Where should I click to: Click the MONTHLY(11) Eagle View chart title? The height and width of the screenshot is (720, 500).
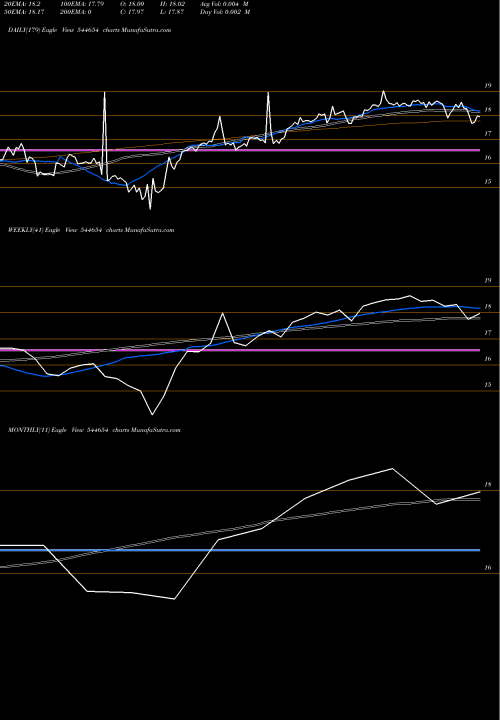(x=94, y=430)
